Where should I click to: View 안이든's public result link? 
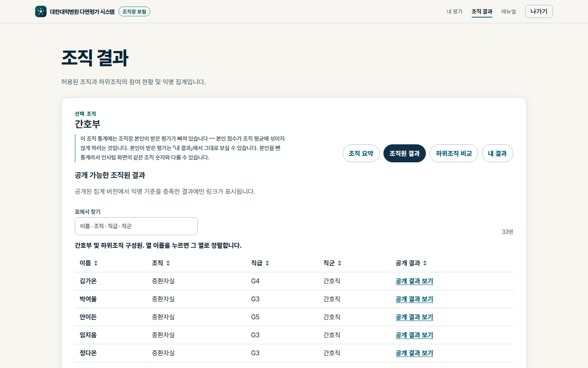414,317
